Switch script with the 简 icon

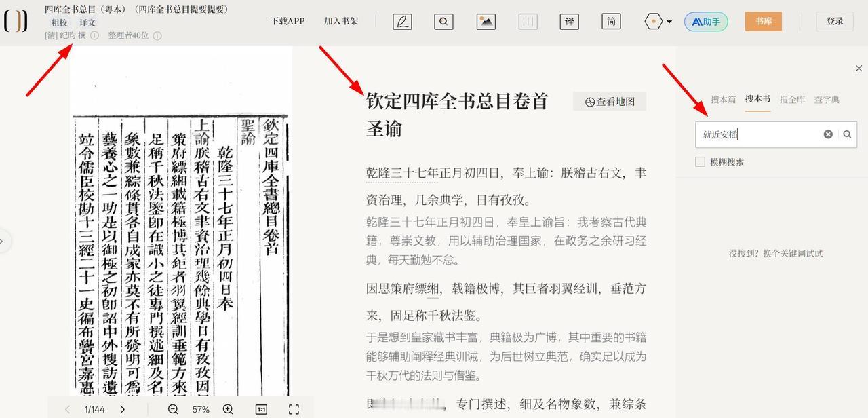pyautogui.click(x=611, y=22)
